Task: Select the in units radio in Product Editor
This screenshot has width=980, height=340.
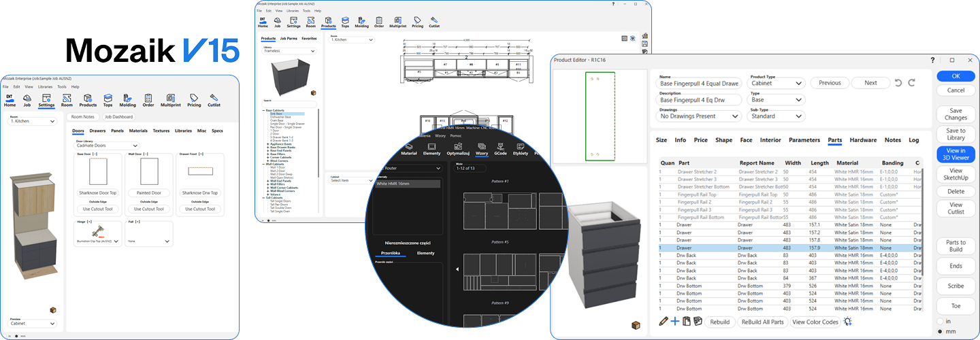Action: pos(941,320)
